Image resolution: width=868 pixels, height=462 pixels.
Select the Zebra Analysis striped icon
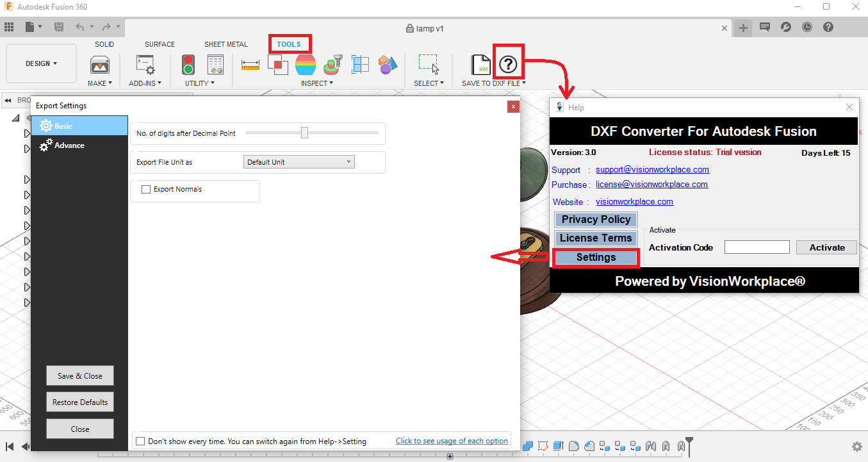pos(306,65)
